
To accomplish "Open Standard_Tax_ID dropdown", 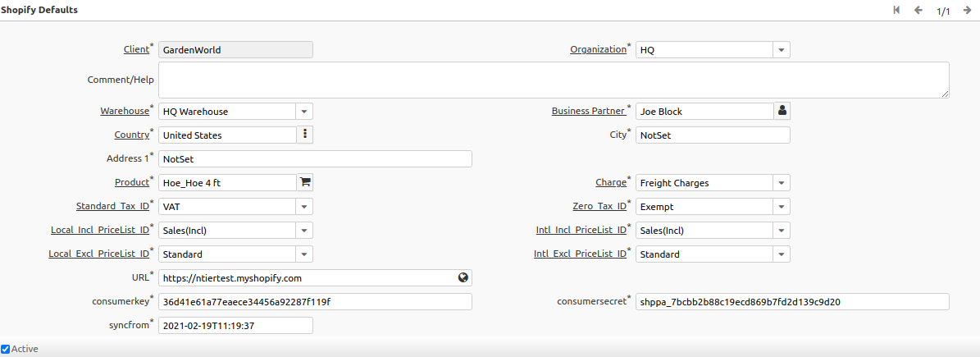I will tap(304, 207).
